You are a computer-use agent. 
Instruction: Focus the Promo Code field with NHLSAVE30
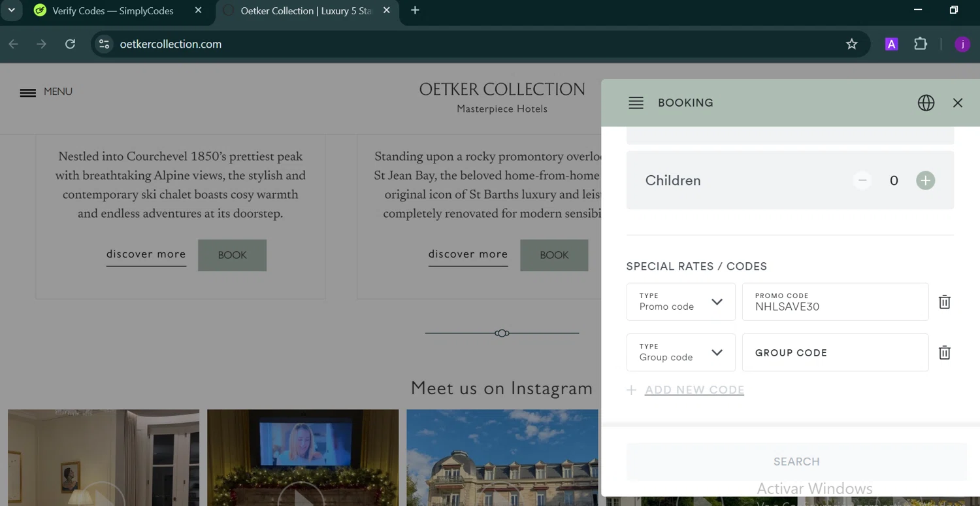tap(835, 301)
